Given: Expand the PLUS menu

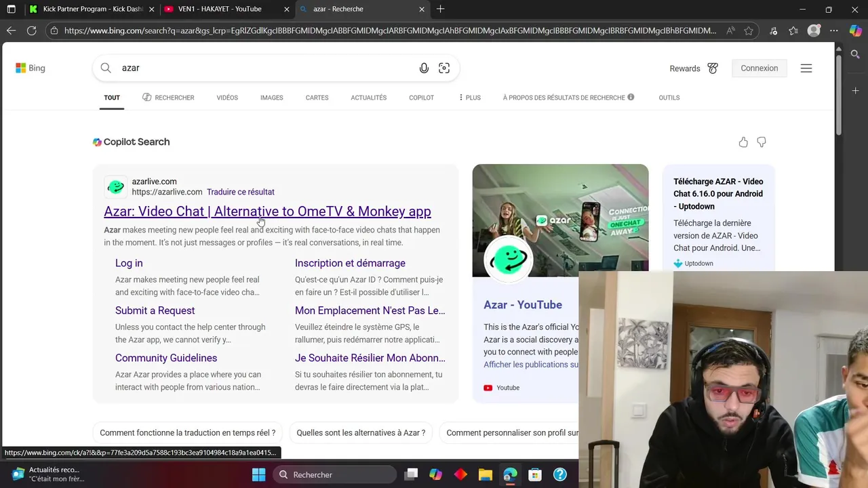Looking at the screenshot, I should coord(469,98).
